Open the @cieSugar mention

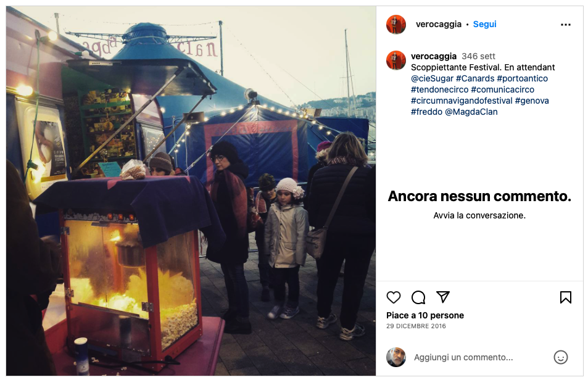(x=432, y=78)
